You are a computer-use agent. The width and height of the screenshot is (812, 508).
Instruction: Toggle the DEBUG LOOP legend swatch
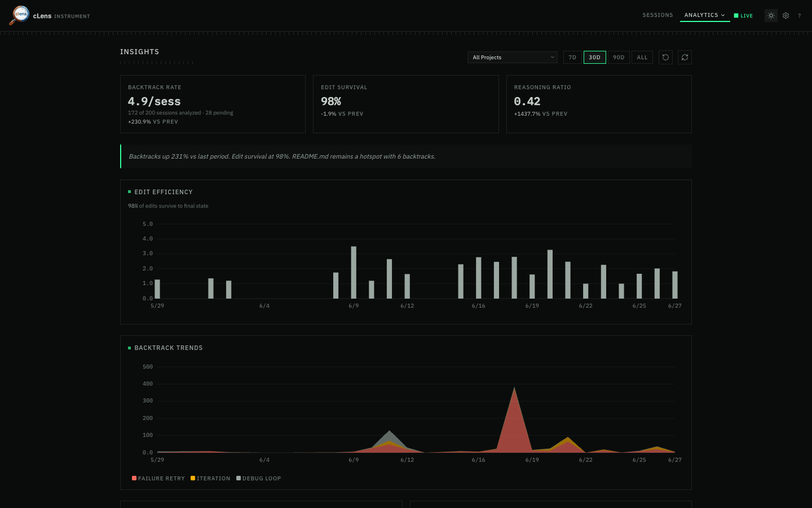(x=239, y=478)
